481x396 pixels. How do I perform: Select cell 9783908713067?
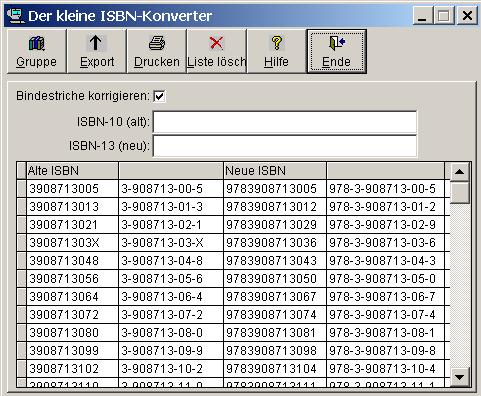point(275,297)
